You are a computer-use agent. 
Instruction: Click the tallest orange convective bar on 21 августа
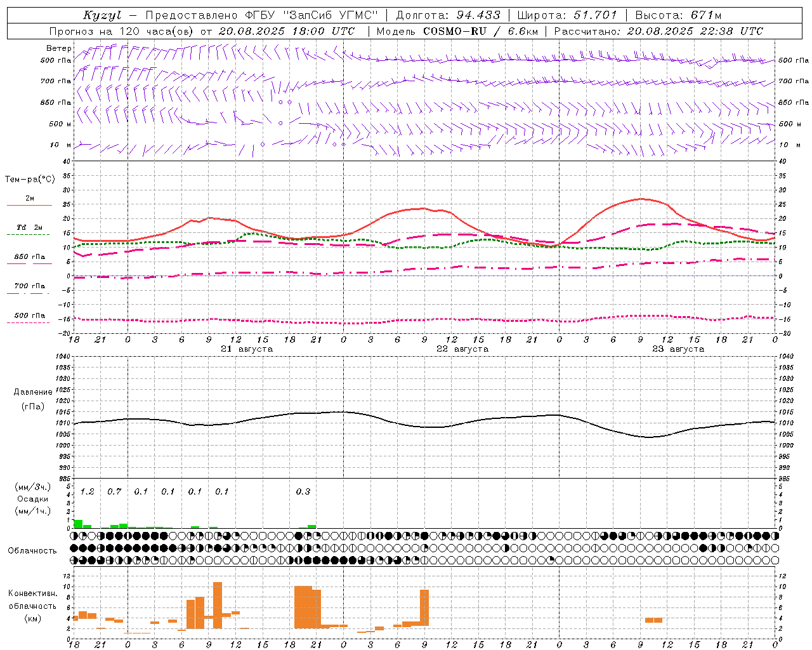[218, 605]
